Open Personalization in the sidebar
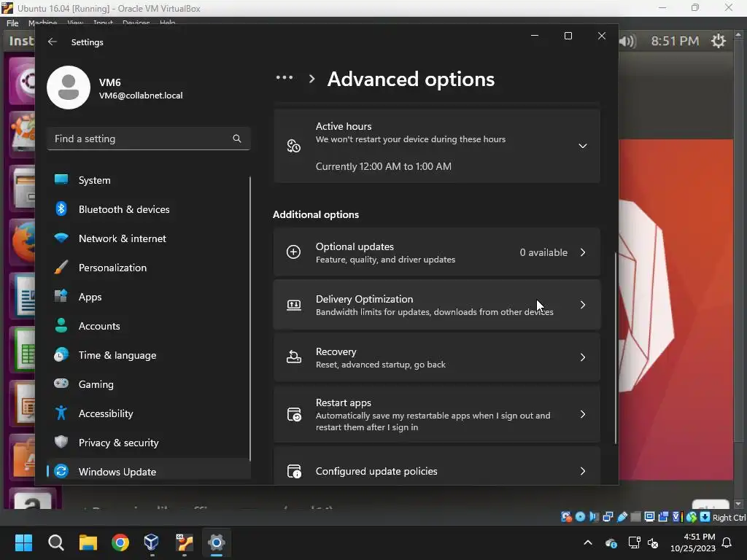 point(149,268)
